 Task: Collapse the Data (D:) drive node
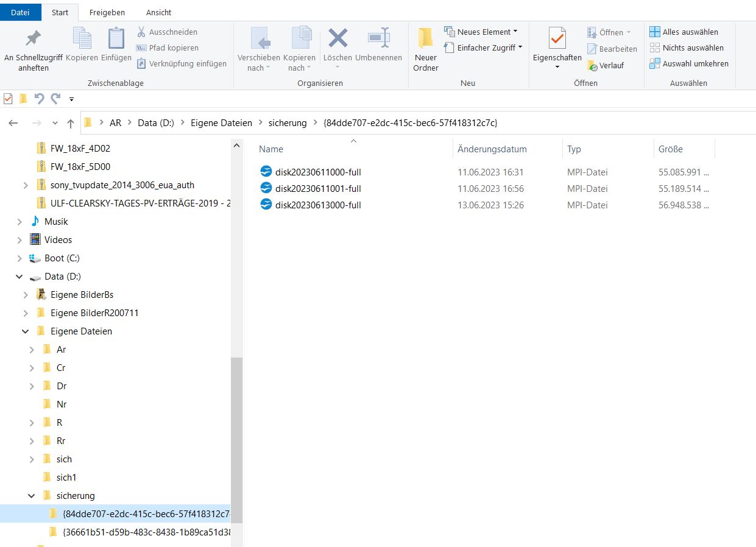(19, 277)
